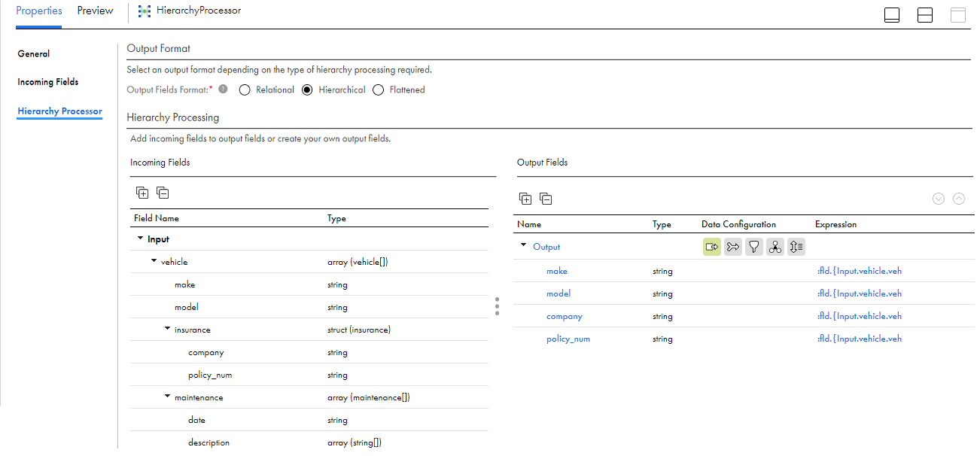Open the expression for the company field

(859, 316)
